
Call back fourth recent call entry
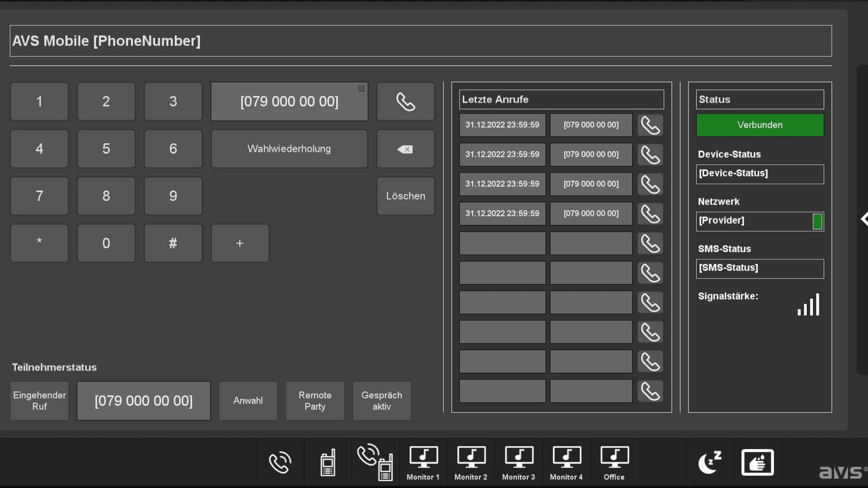[x=650, y=214]
